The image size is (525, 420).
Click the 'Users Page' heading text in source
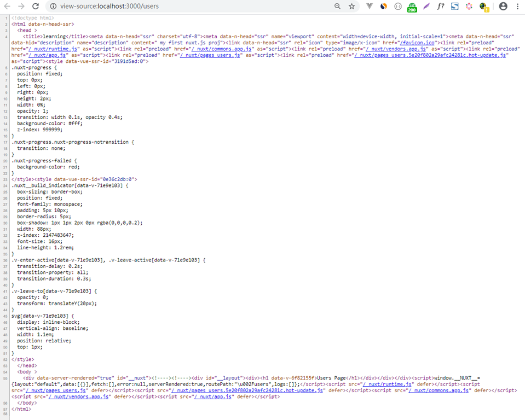pyautogui.click(x=331, y=378)
